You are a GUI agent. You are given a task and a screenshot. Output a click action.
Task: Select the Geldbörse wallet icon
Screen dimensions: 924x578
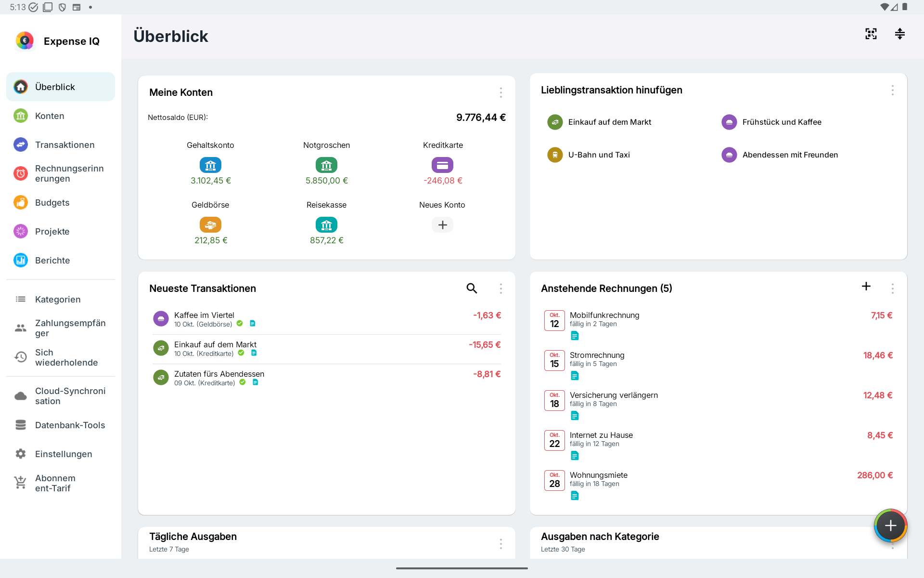(x=210, y=225)
